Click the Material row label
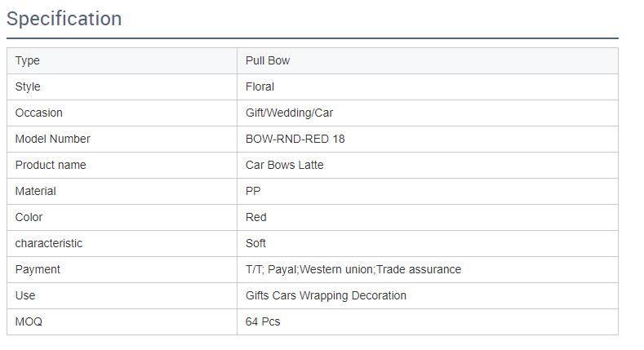Image resolution: width=644 pixels, height=350 pixels. pos(36,191)
